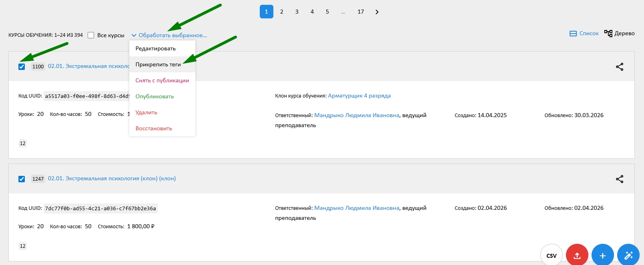Add a new course with plus button
The image size is (644, 265).
pos(603,255)
